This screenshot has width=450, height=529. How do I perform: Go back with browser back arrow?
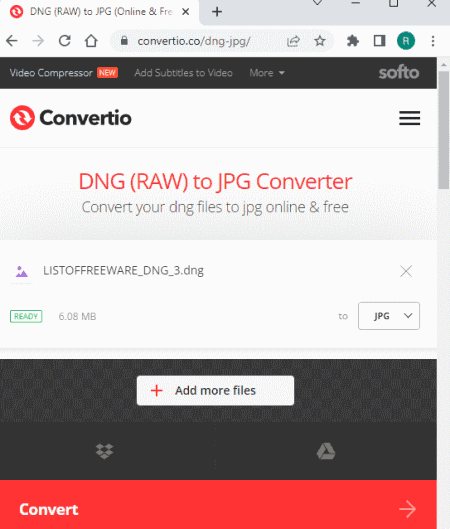click(12, 41)
